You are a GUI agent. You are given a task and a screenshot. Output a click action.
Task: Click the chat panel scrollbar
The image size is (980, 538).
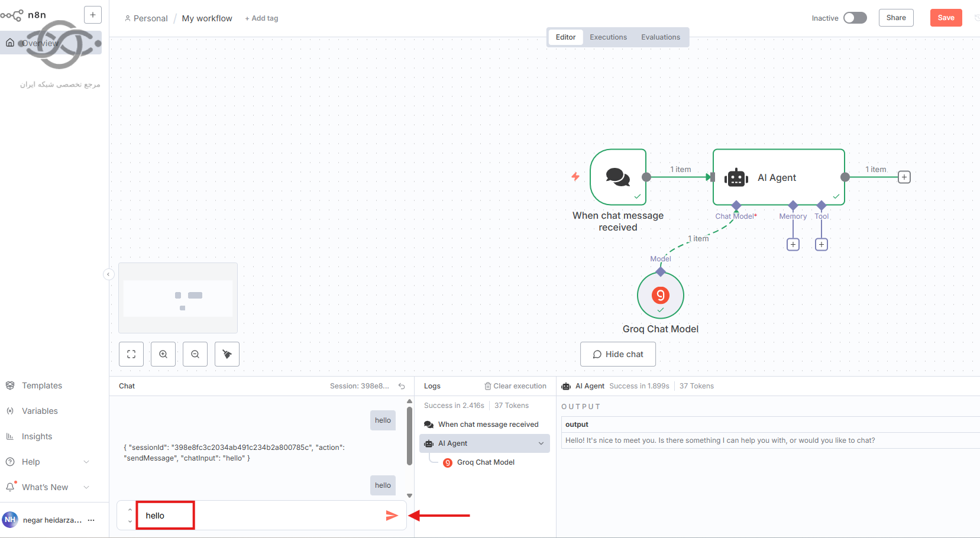coord(409,435)
